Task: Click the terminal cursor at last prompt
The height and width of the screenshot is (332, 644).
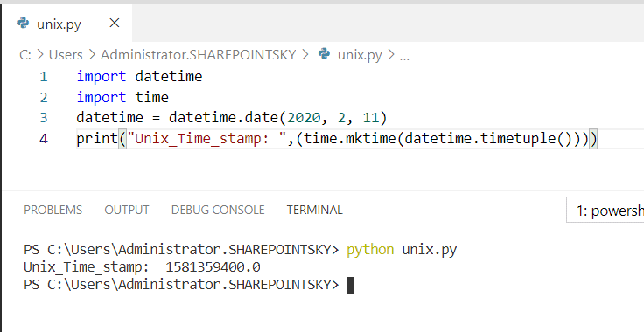Action: 350,286
